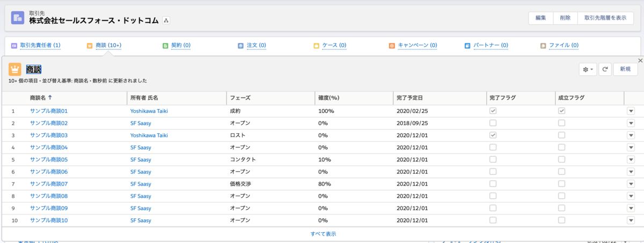Open the account hierarchy icon beside company name

[x=166, y=20]
